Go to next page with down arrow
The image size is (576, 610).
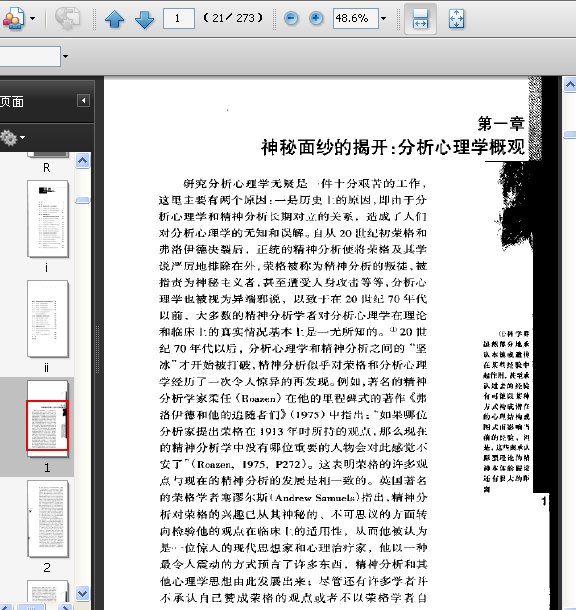coord(144,19)
